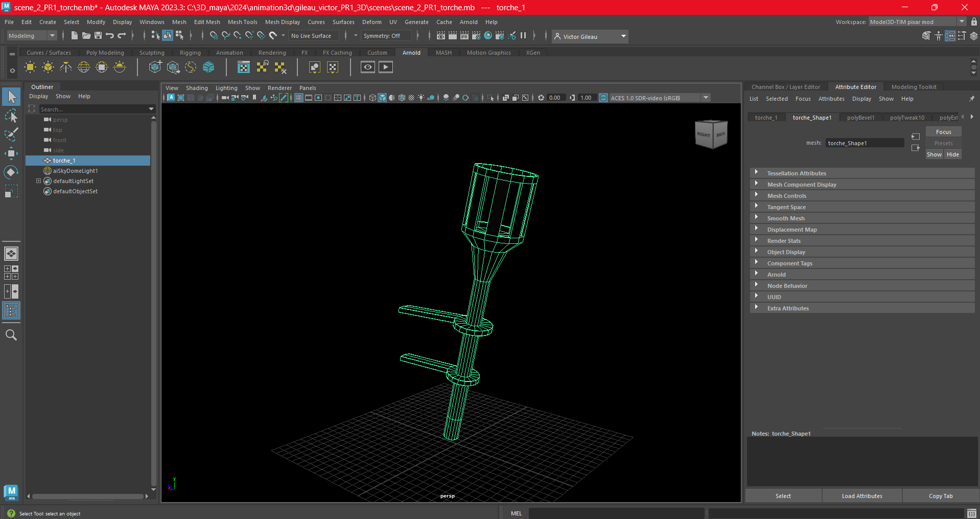
Task: Expand the Smooth Mesh section
Action: pyautogui.click(x=862, y=218)
